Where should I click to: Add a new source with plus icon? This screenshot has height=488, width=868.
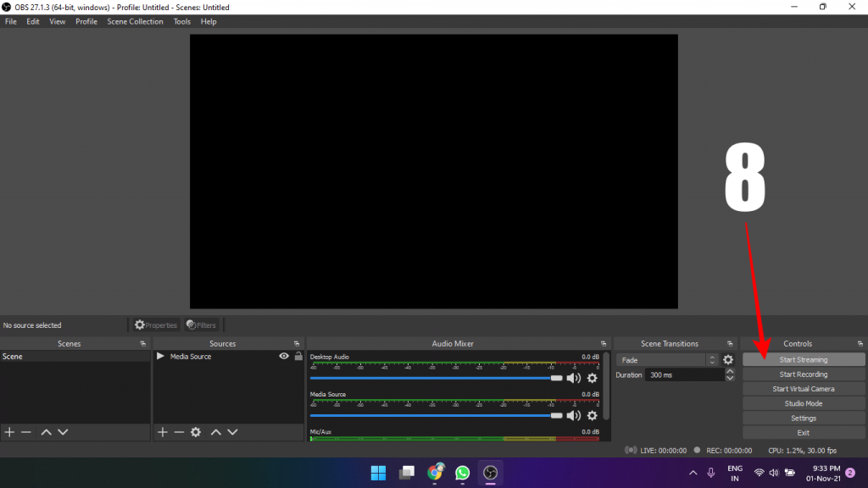click(163, 432)
